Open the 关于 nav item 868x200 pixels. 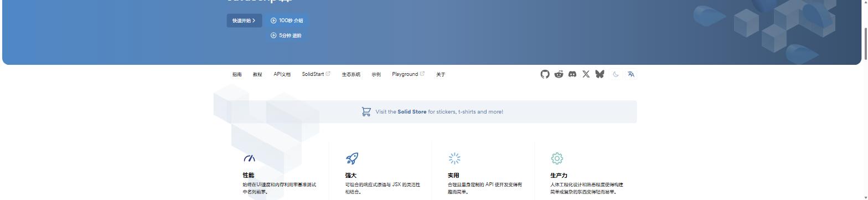441,74
